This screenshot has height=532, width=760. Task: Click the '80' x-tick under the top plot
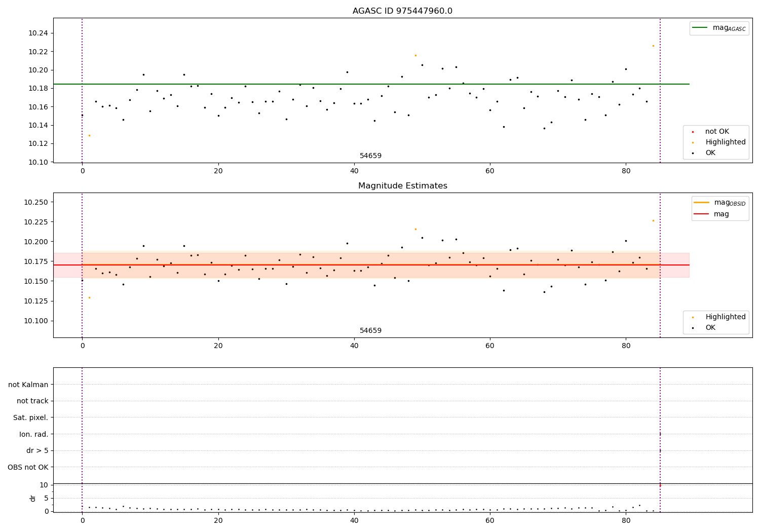click(626, 171)
